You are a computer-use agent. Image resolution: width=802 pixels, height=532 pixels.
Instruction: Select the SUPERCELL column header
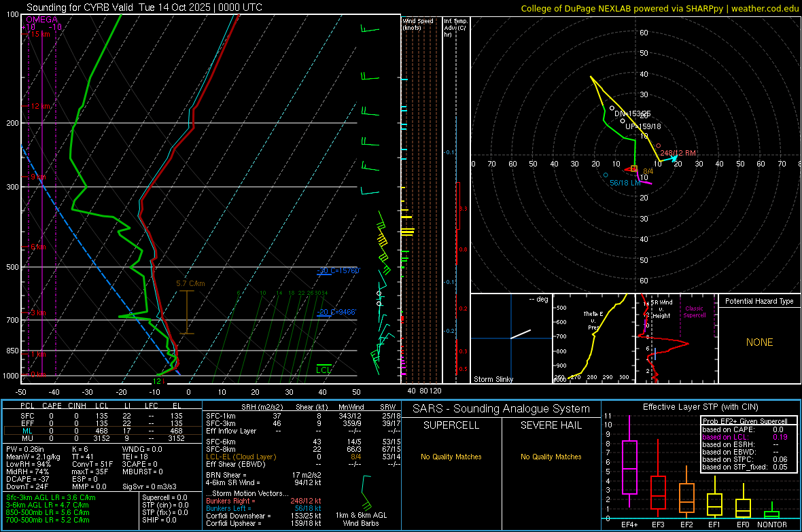click(451, 425)
